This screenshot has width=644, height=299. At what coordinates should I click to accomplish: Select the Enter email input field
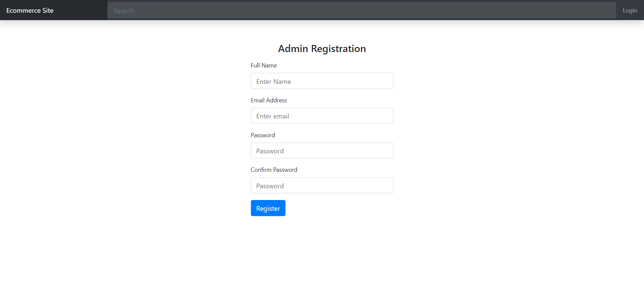click(x=322, y=116)
